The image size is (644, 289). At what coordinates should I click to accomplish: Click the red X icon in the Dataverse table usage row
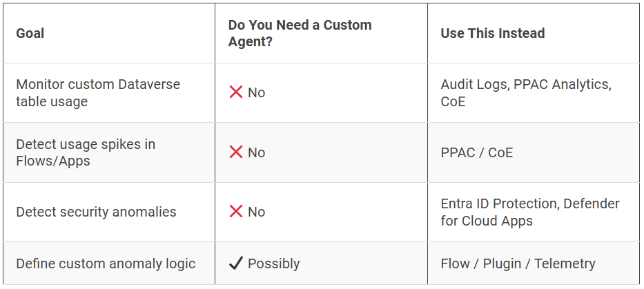coord(235,92)
